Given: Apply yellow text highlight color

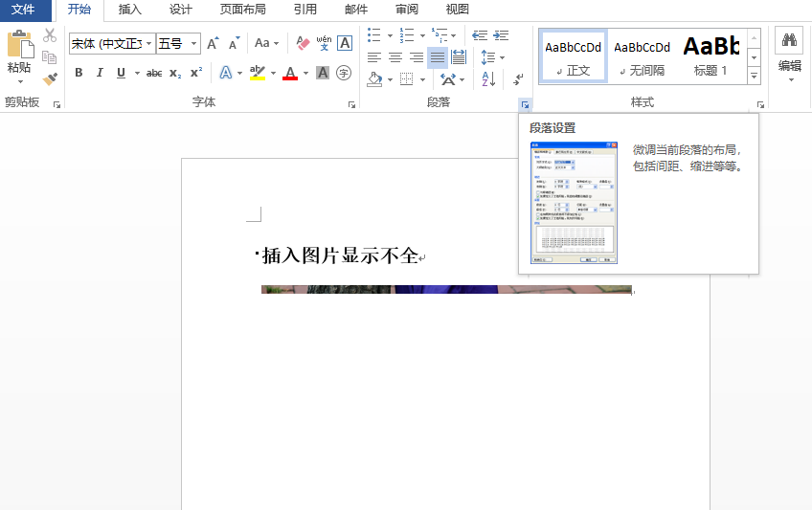Looking at the screenshot, I should point(258,73).
